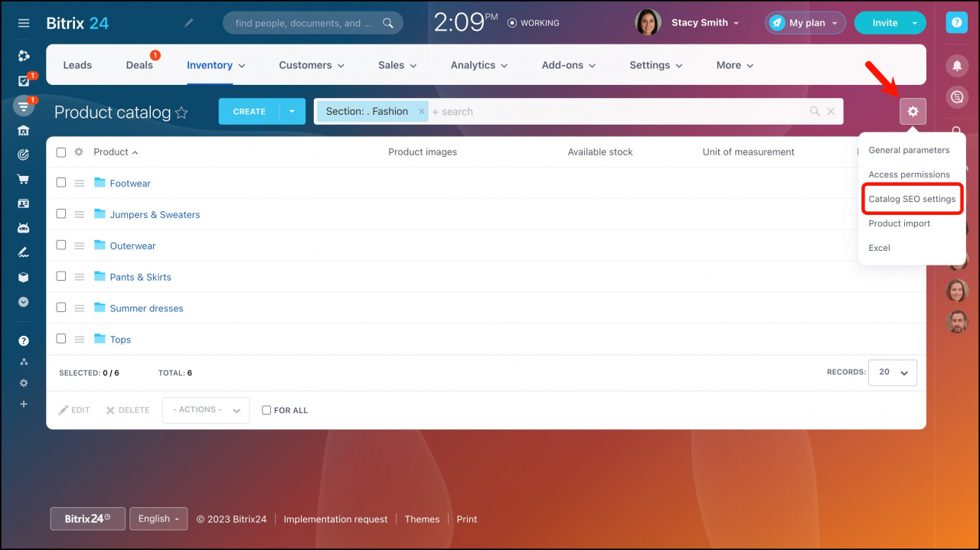980x550 pixels.
Task: Click the catalog search input field
Action: coord(612,112)
